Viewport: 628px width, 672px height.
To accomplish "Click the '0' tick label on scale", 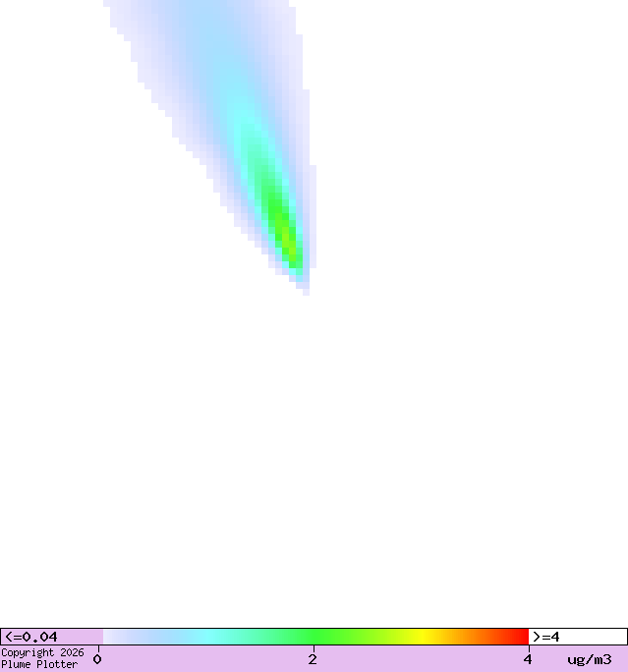I will click(x=97, y=659).
